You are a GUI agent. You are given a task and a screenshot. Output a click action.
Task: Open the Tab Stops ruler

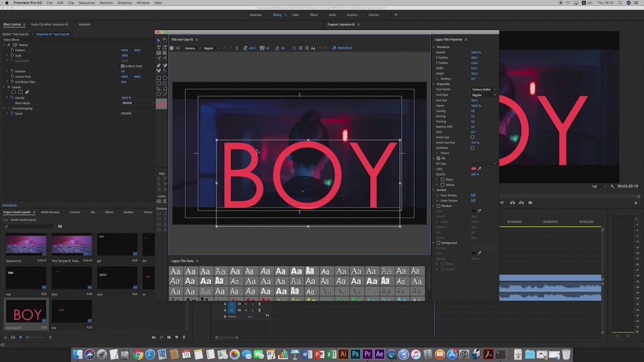pyautogui.click(x=313, y=48)
